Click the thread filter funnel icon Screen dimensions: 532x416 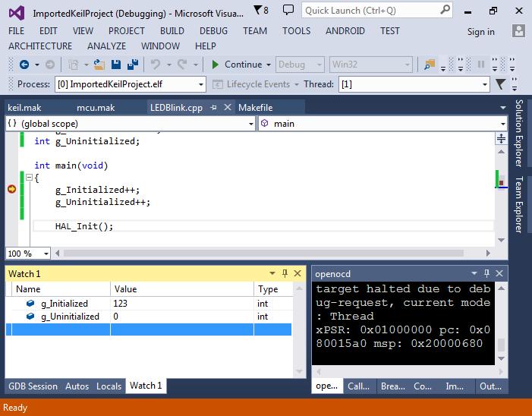[500, 84]
